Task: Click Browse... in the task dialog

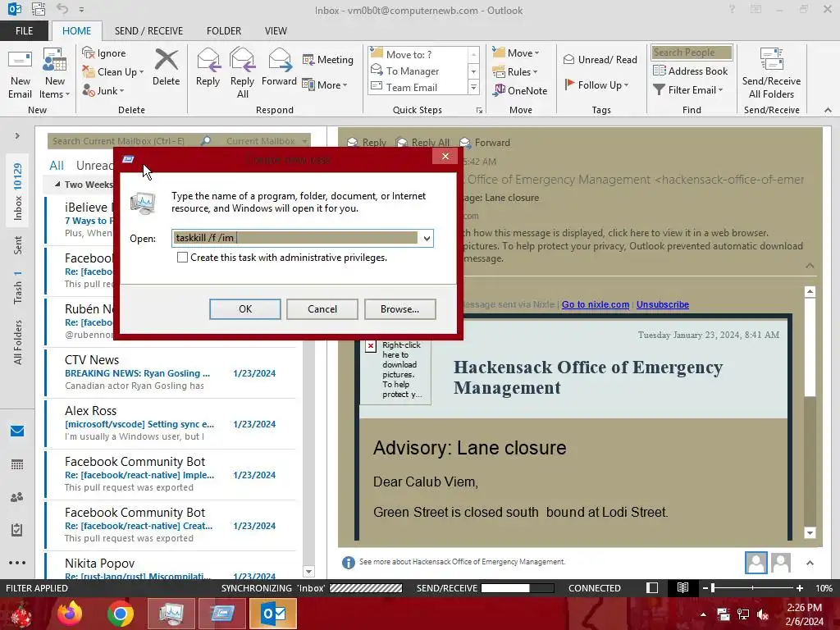Action: [399, 309]
